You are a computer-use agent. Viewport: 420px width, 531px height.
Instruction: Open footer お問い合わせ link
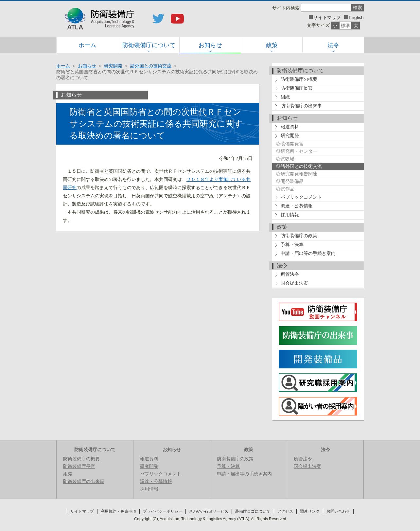pos(338,511)
